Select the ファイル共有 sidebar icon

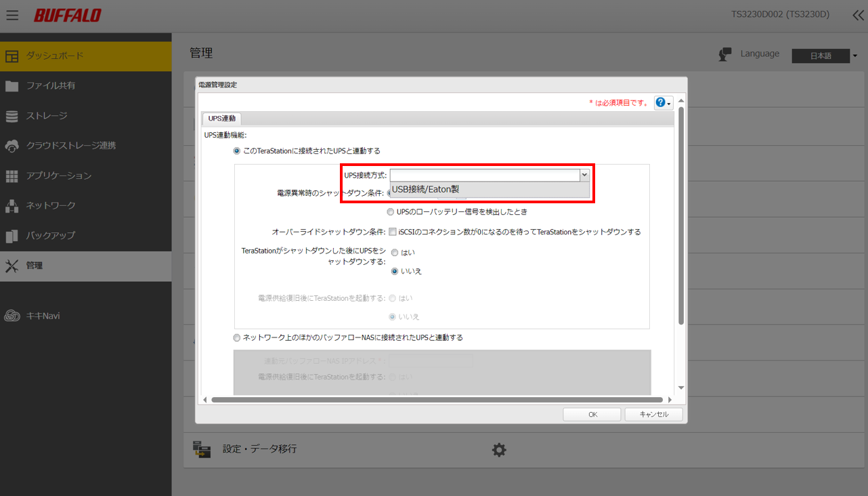12,86
